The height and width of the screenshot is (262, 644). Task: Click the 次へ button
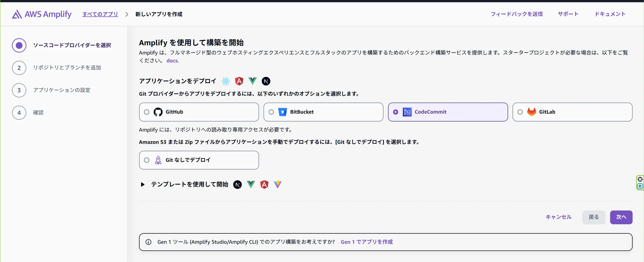621,217
